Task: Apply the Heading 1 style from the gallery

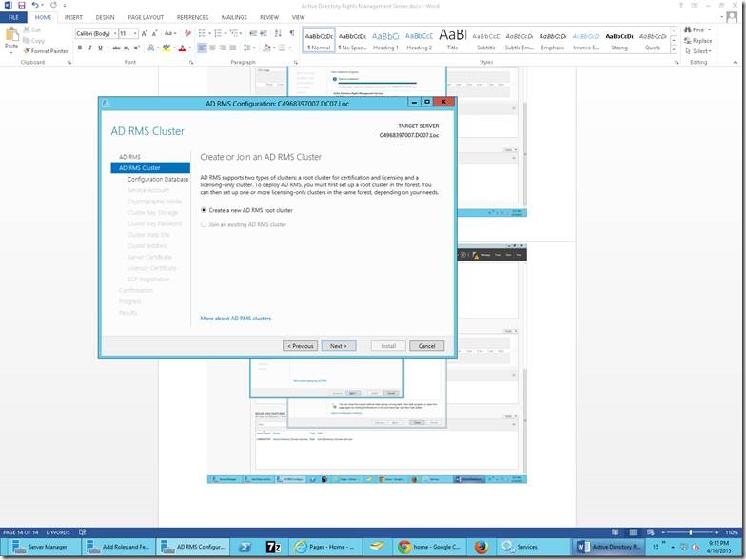Action: 385,40
